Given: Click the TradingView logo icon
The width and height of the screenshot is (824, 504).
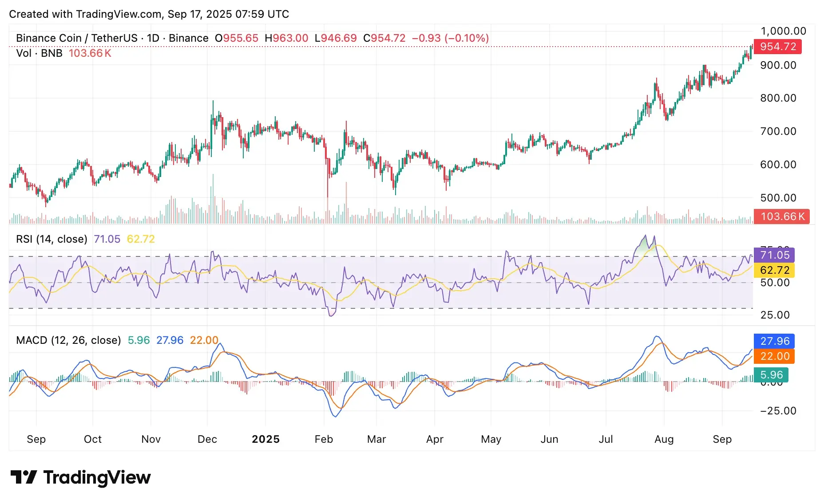Looking at the screenshot, I should (24, 477).
